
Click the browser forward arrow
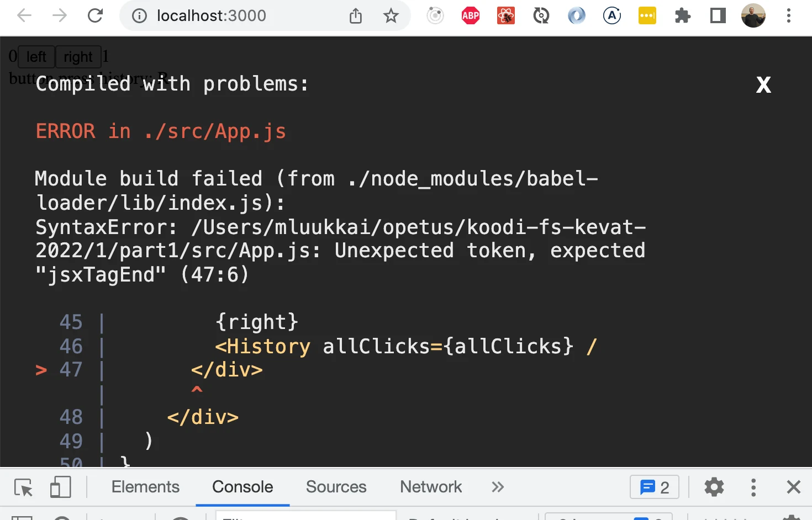(x=60, y=15)
